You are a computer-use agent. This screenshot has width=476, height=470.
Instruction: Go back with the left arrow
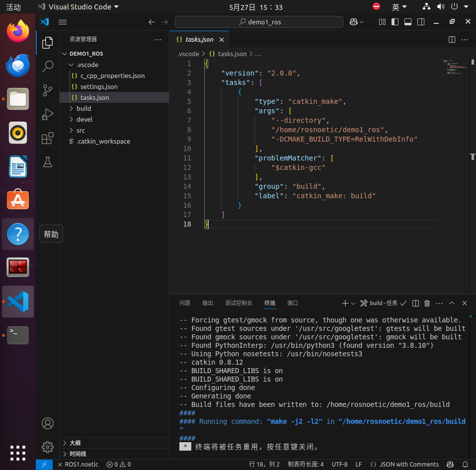[x=152, y=22]
